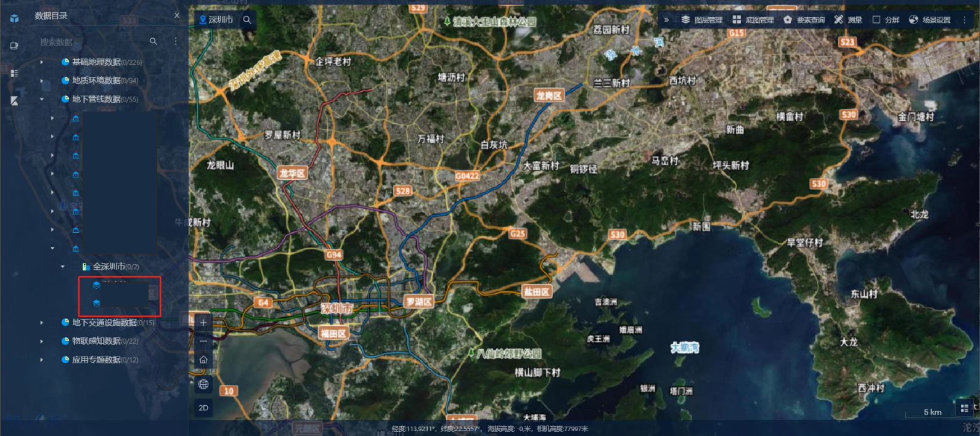The height and width of the screenshot is (436, 980).
Task: Click the 龙华区 district label on the map
Action: point(292,173)
